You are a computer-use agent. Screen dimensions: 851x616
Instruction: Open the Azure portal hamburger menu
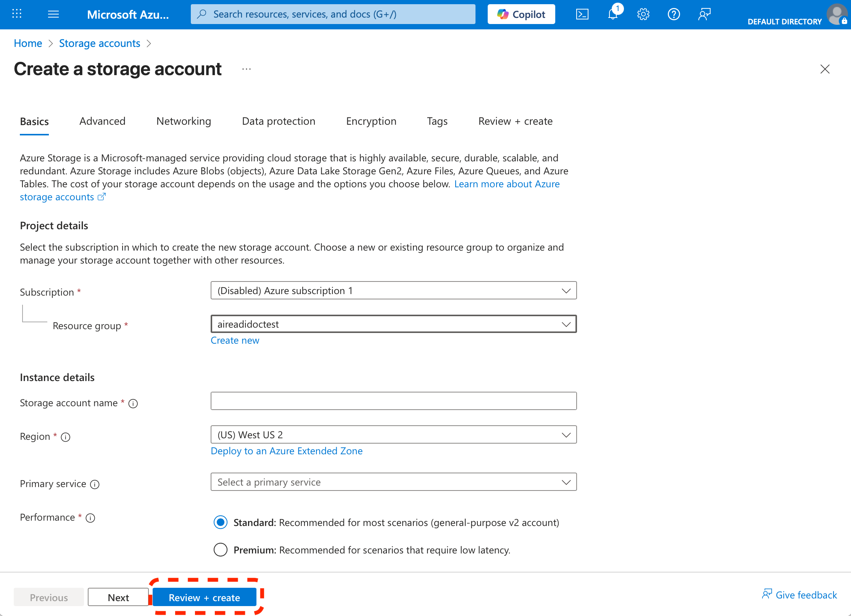tap(53, 14)
